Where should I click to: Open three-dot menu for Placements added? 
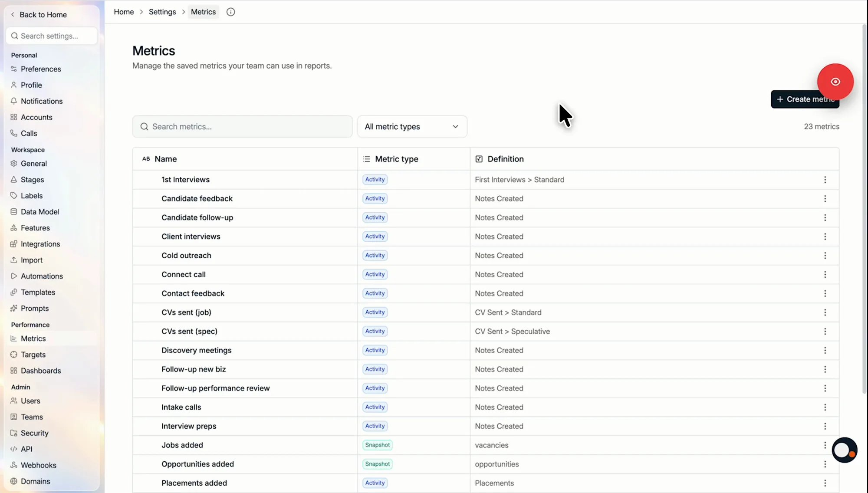pyautogui.click(x=825, y=483)
